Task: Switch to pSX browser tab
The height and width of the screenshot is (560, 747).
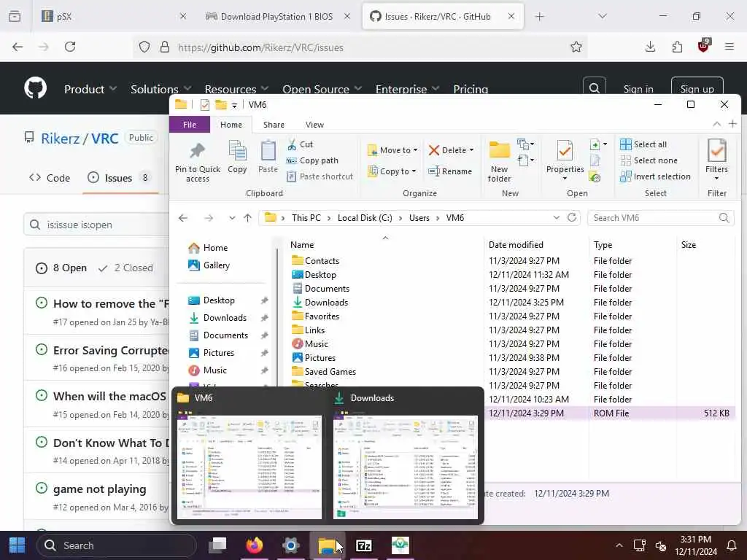Action: pos(115,16)
